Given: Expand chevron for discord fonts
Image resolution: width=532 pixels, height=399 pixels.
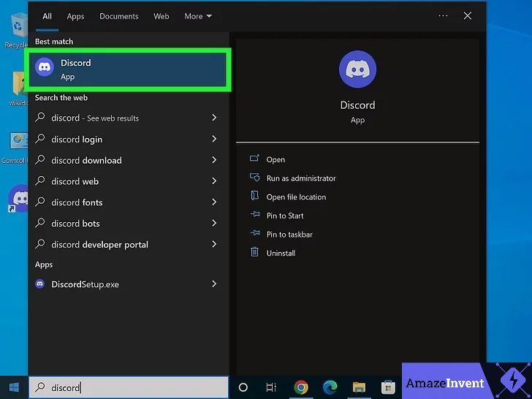Looking at the screenshot, I should pyautogui.click(x=214, y=202).
